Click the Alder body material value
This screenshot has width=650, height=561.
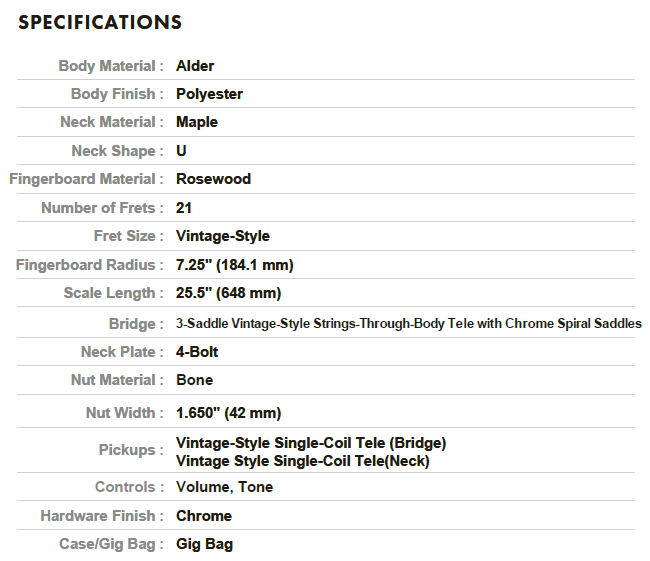click(195, 66)
